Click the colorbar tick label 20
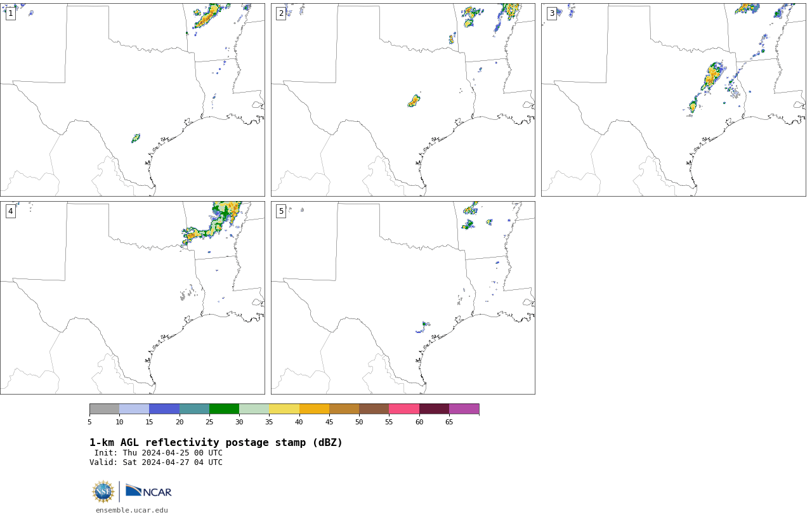 pos(180,422)
